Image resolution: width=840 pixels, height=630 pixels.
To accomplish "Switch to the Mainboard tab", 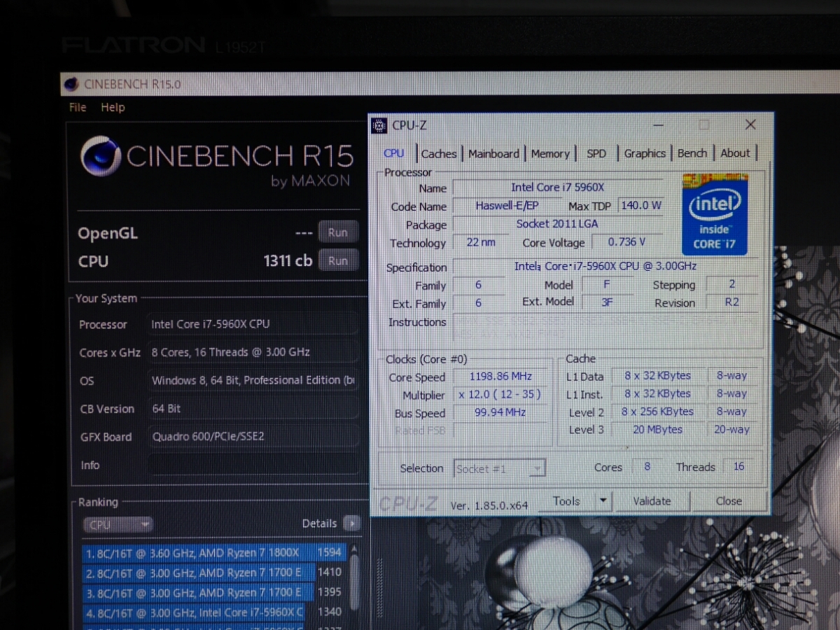I will [493, 154].
